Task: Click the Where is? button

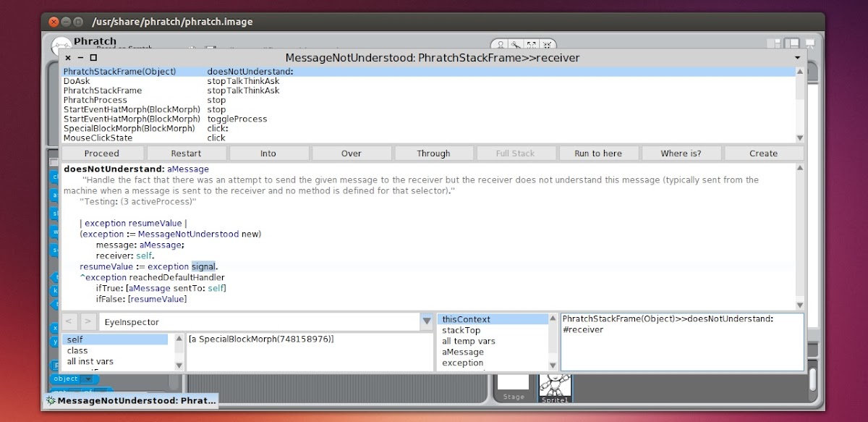Action: coord(681,153)
